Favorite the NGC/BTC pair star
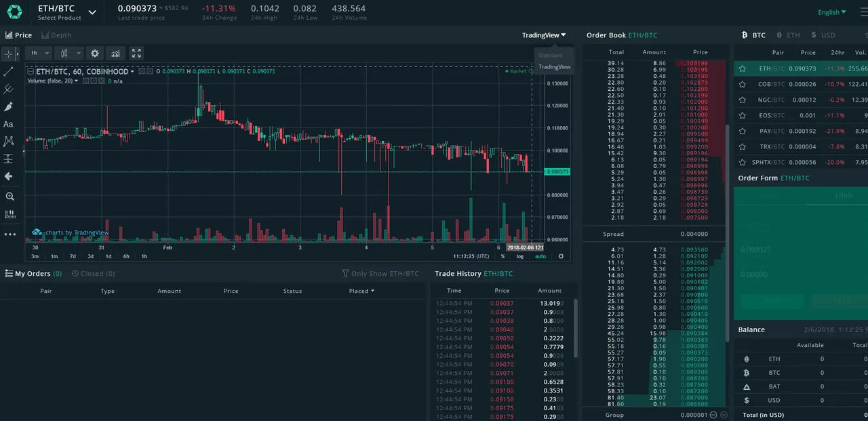The image size is (868, 421). (x=743, y=100)
